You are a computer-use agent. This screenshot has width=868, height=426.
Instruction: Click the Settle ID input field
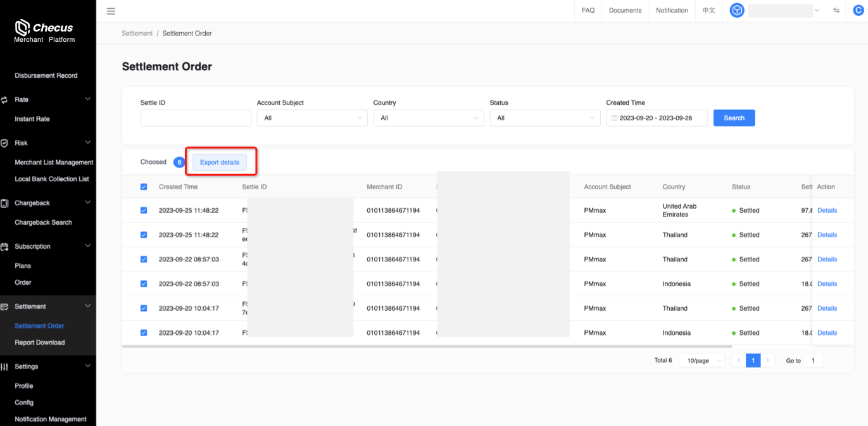click(x=196, y=118)
